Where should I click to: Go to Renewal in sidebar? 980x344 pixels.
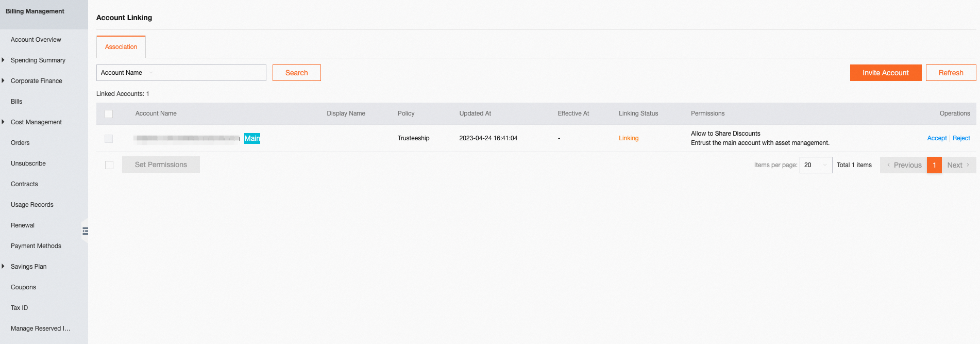point(23,225)
